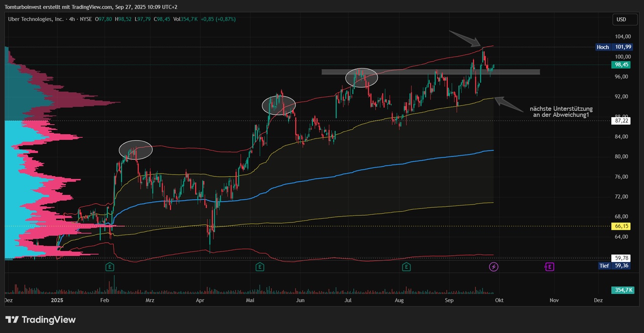The height and width of the screenshot is (333, 644).
Task: Click the August earnings E marker
Action: point(406,267)
